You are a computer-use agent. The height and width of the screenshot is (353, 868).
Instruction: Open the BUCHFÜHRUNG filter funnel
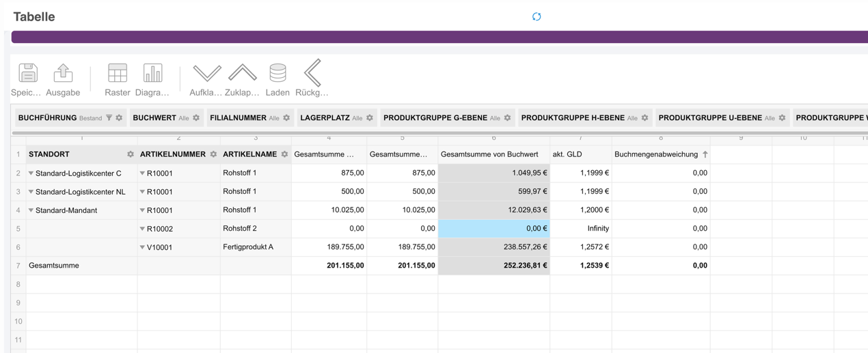tap(109, 118)
